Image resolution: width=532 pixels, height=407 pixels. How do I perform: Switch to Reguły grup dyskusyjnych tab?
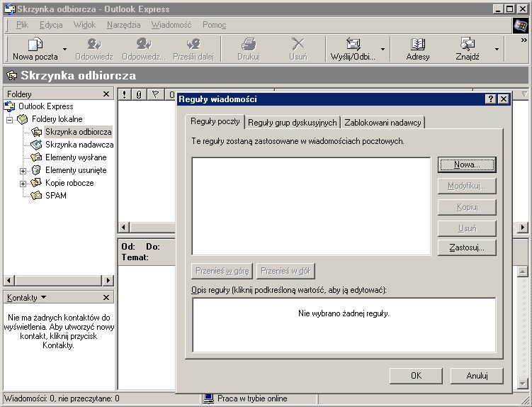pyautogui.click(x=292, y=123)
